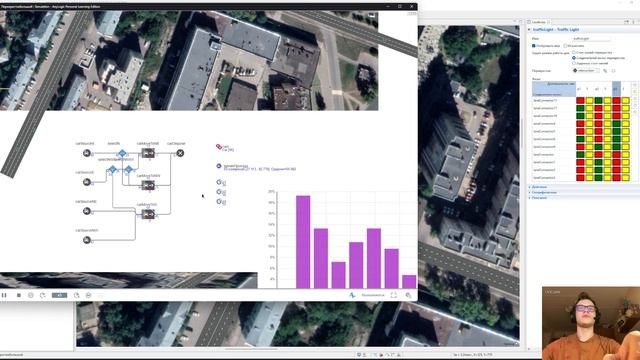Open developer panel icon in simulation footer
This screenshot has width=640, height=360.
coord(409,295)
